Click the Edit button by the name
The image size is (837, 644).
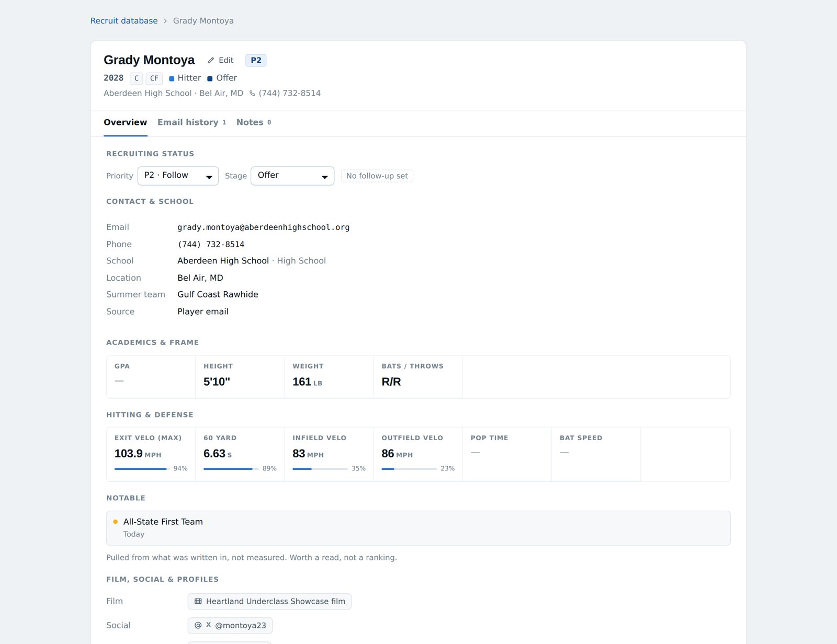(x=220, y=61)
